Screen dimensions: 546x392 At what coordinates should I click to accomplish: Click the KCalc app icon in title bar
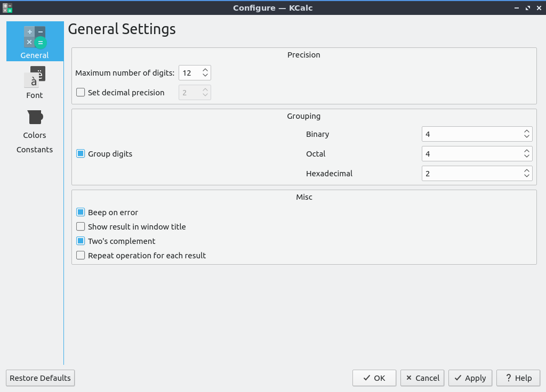[7, 7]
